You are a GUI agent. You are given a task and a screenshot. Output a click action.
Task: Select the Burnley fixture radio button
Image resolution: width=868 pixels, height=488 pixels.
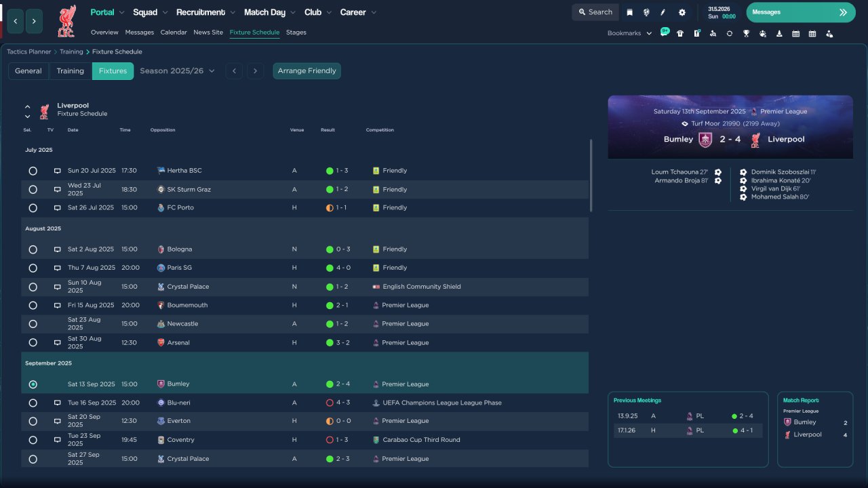33,384
